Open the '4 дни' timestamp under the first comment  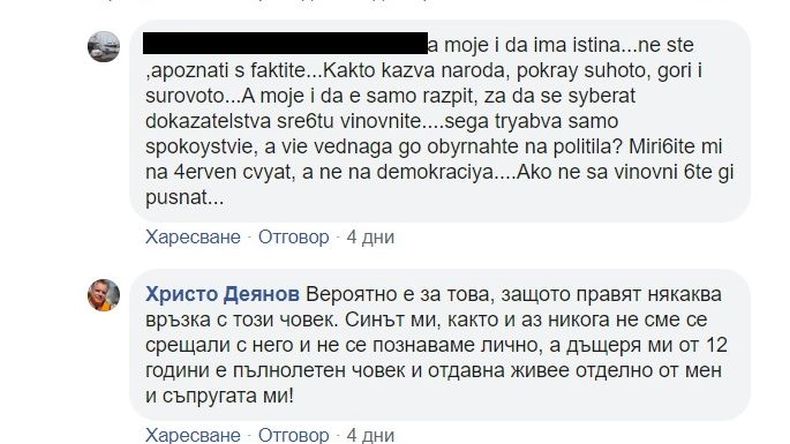click(370, 237)
